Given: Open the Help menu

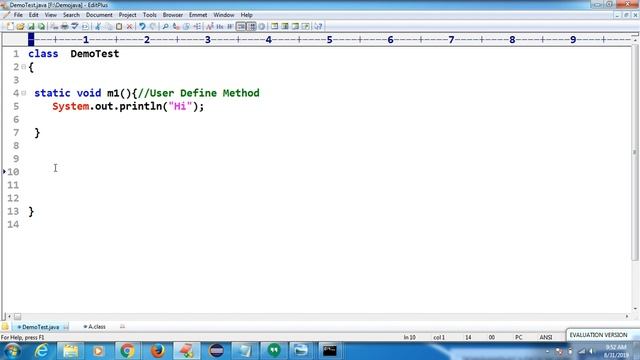Looking at the screenshot, I should pyautogui.click(x=246, y=15).
